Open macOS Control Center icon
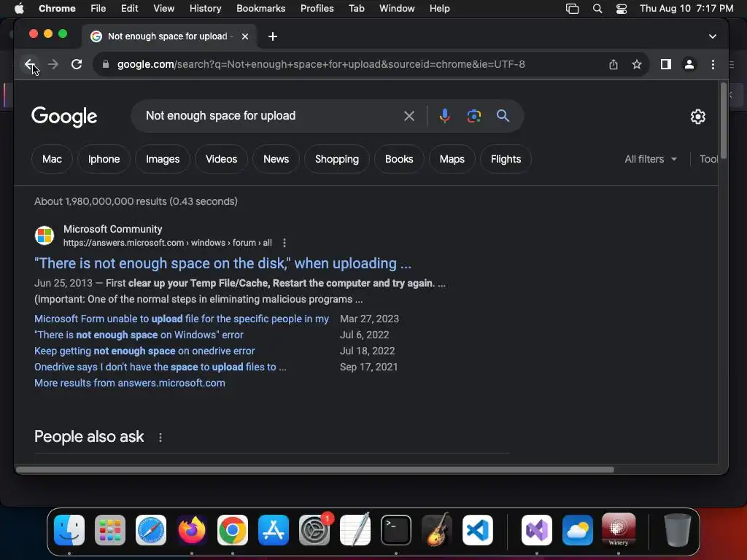The width and height of the screenshot is (747, 560). (x=622, y=9)
